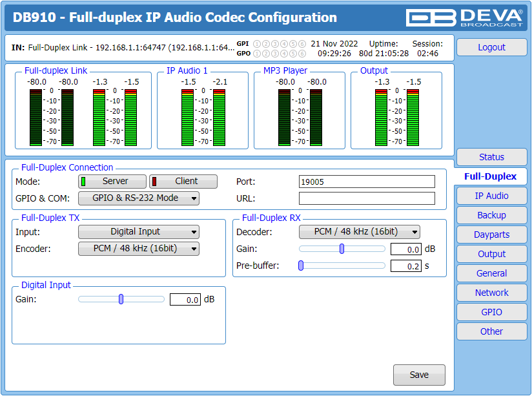Open the RX Decoder dropdown
Image resolution: width=532 pixels, height=396 pixels.
360,232
